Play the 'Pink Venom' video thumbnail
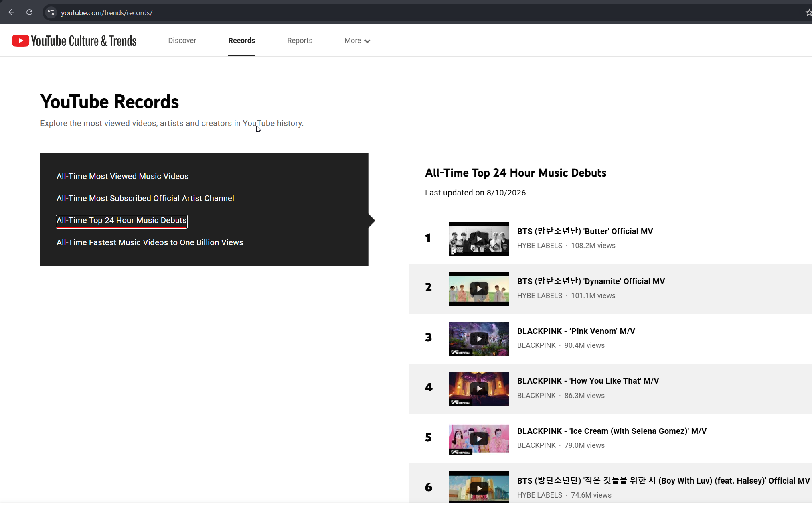Viewport: 812px width, 512px height. (x=479, y=339)
